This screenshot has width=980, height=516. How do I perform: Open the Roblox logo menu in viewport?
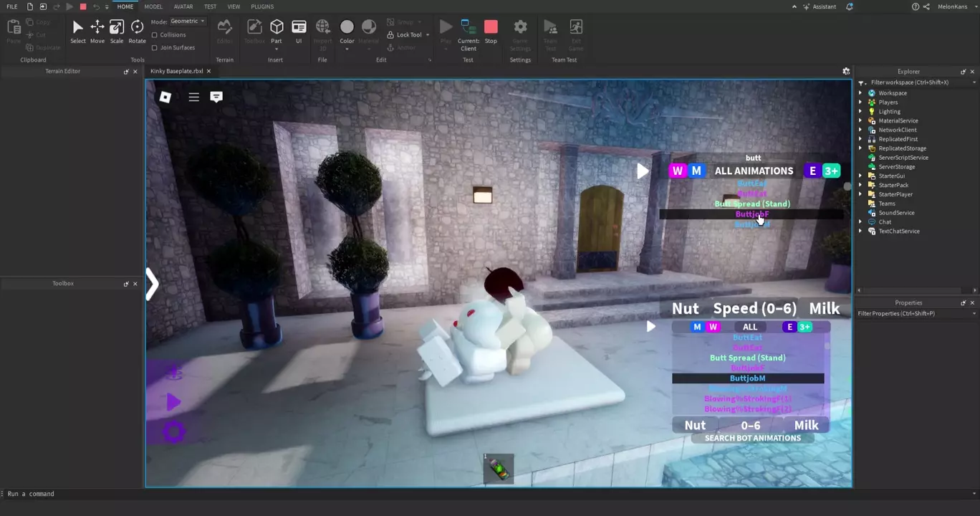pos(165,97)
